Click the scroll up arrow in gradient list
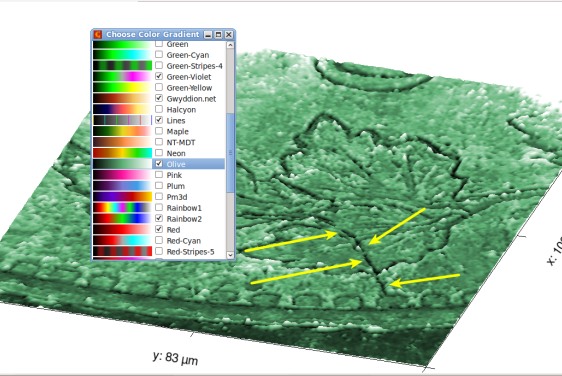The image size is (562, 376). pos(230,45)
